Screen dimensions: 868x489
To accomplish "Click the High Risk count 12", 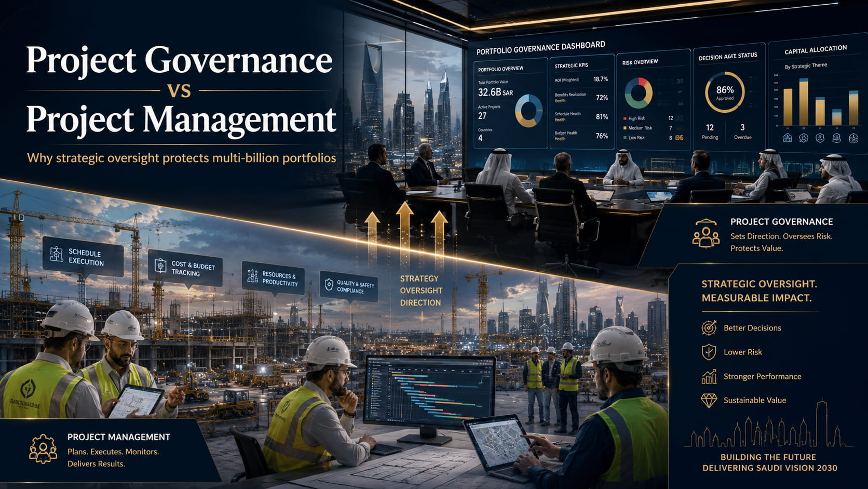I will pos(671,118).
